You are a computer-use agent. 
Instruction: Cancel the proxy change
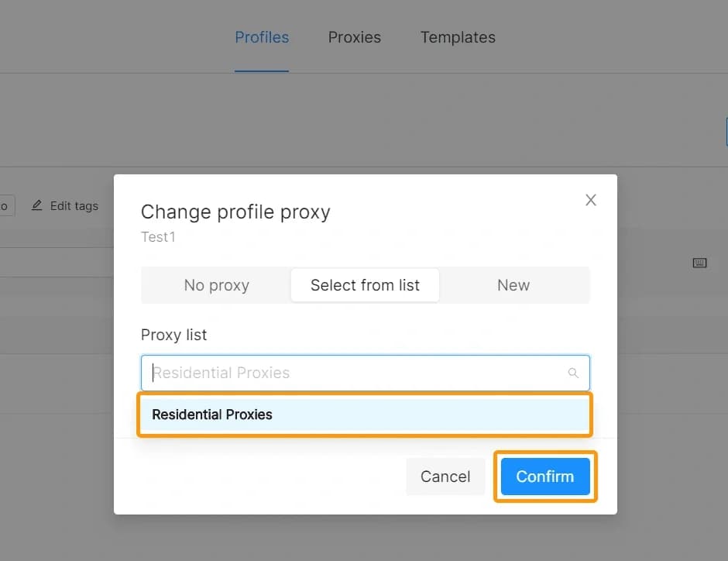click(x=445, y=477)
